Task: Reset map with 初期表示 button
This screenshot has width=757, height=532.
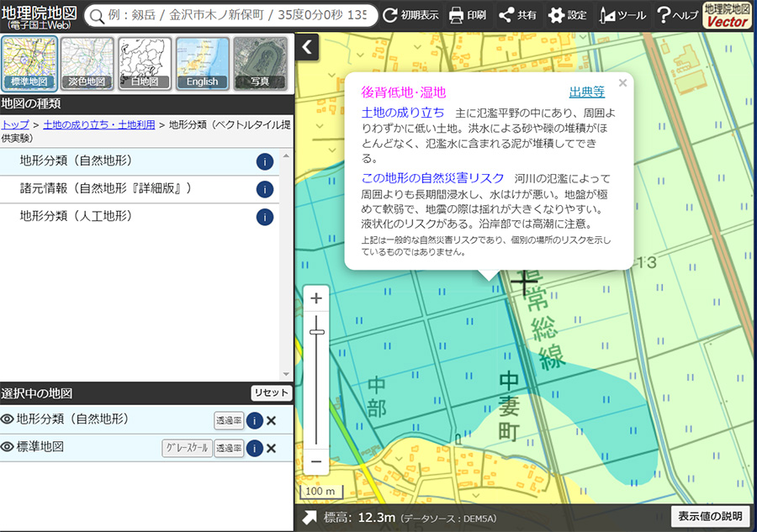Action: point(411,15)
